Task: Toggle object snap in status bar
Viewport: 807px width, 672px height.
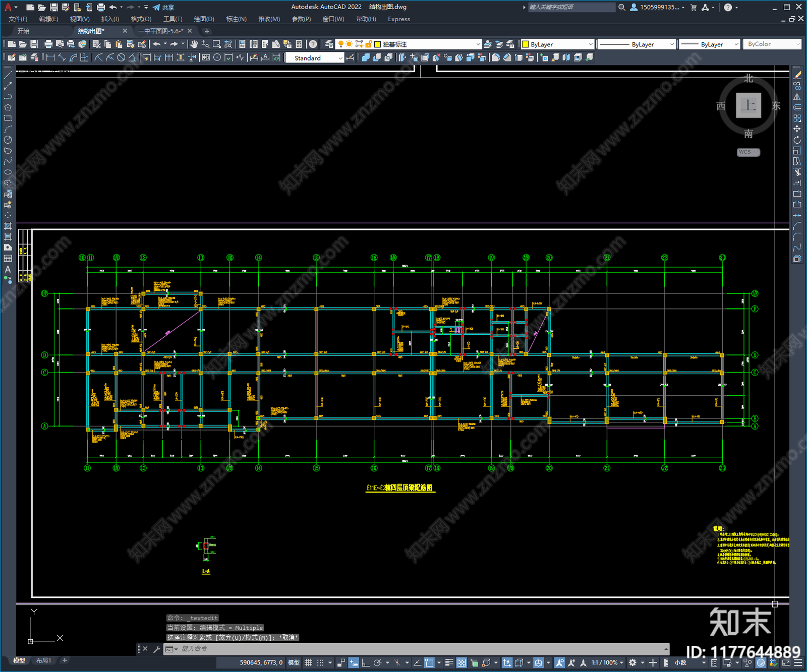Action: click(x=429, y=662)
